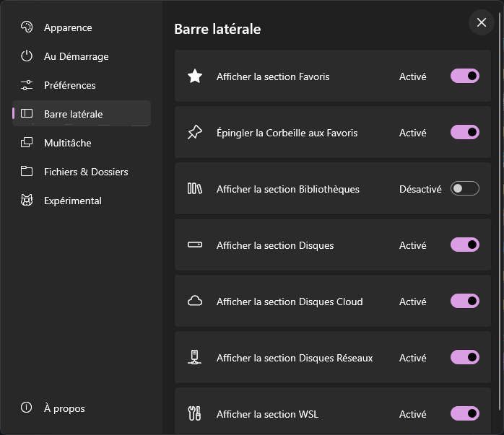Click the star icon for Favoris section
Viewport: 504px width, 435px height.
coord(195,76)
